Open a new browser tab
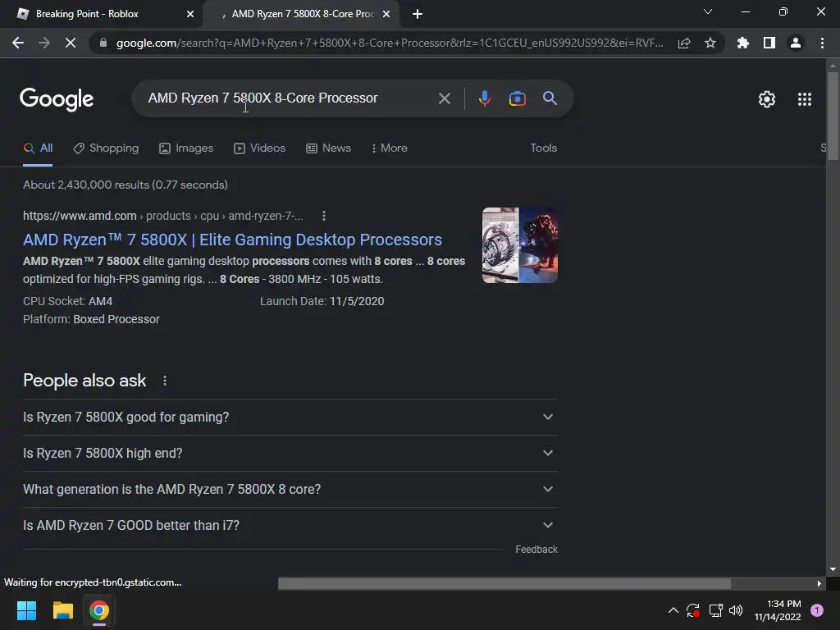Viewport: 840px width, 630px height. [418, 14]
